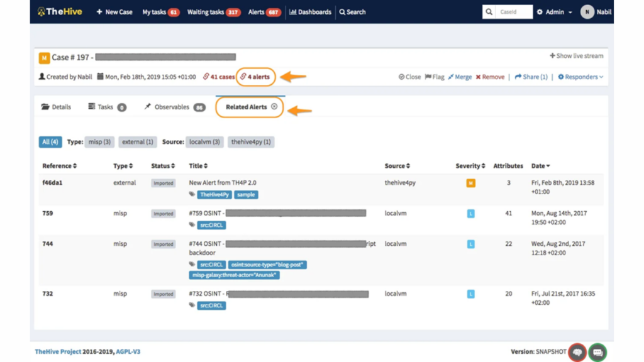Create a New Case
This screenshot has width=644, height=362.
click(114, 12)
